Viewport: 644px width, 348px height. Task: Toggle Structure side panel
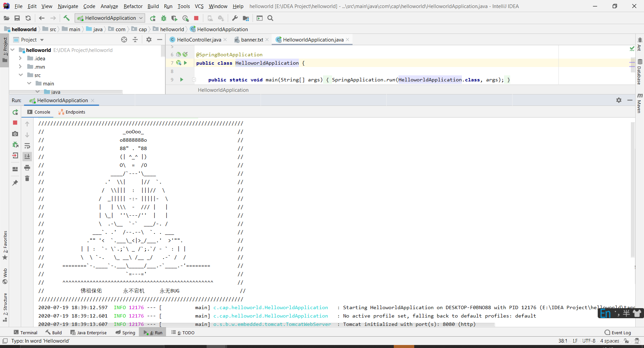pos(5,307)
